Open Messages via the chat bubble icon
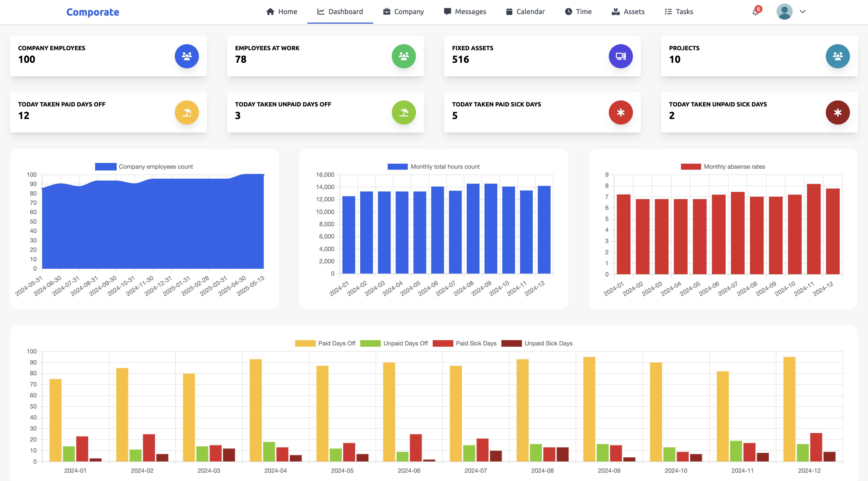The width and height of the screenshot is (868, 481). tap(447, 11)
